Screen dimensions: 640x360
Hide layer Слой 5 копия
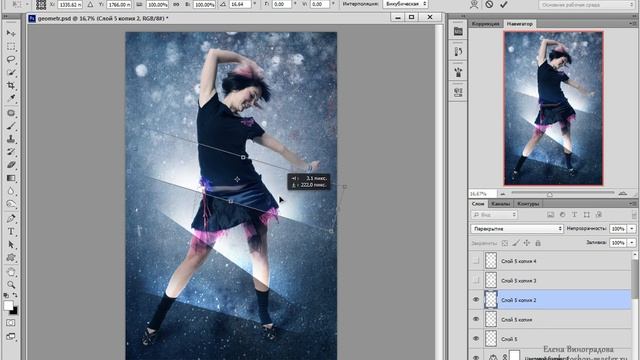pyautogui.click(x=476, y=319)
